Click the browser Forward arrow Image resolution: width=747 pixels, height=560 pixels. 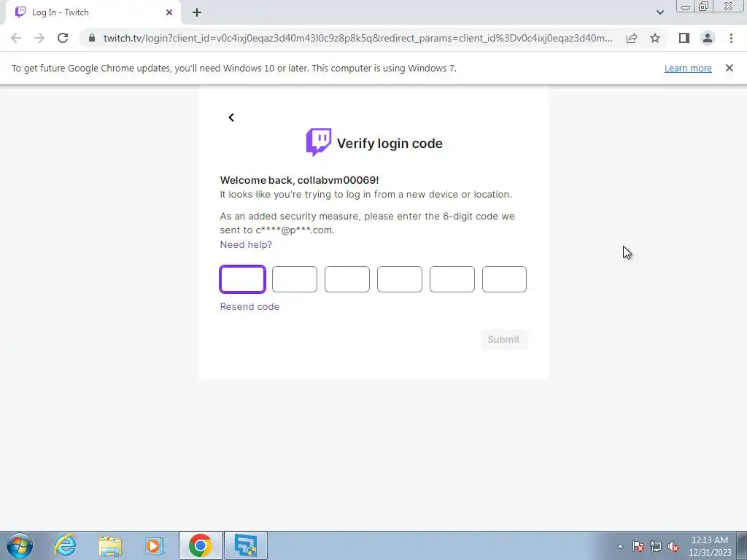(39, 38)
